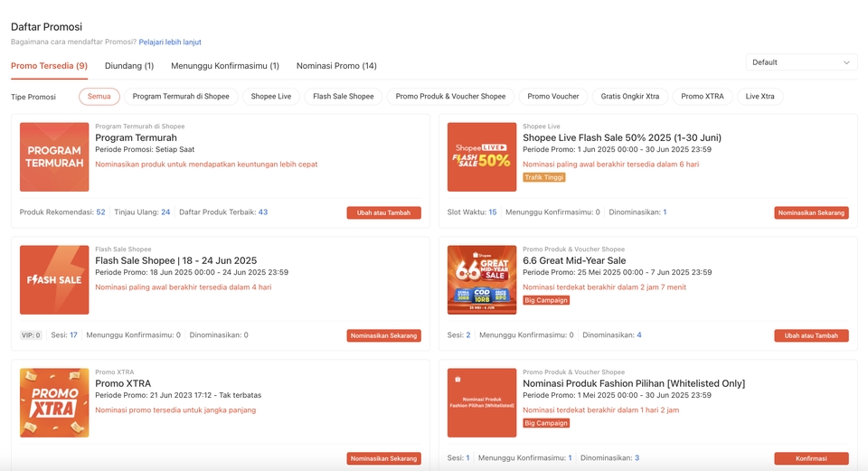Open Menunggu Konfirmasimu count 1 for Fashion Pilihan

(x=571, y=457)
